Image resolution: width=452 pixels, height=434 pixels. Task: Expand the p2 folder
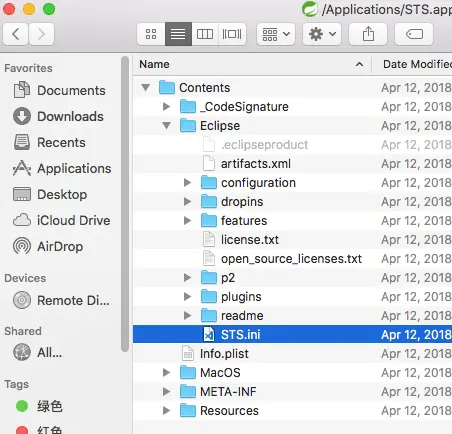(x=187, y=278)
